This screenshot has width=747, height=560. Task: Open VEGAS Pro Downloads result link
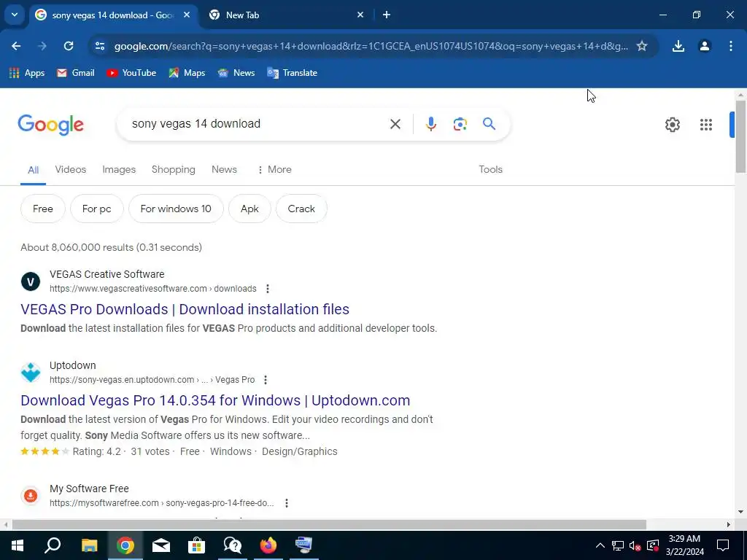point(185,309)
